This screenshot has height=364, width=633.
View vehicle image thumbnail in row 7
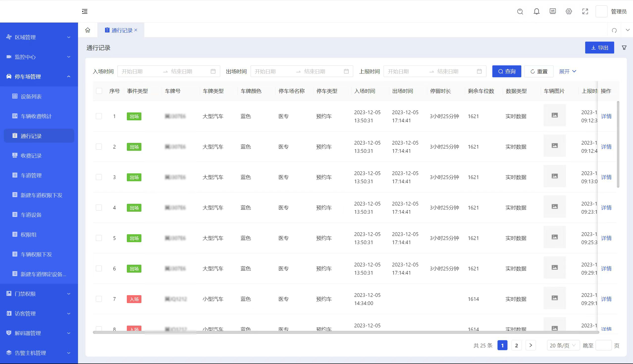coord(554,298)
